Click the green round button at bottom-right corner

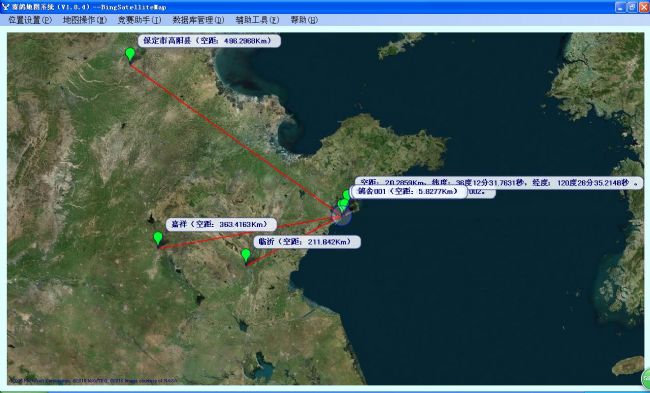point(646,378)
